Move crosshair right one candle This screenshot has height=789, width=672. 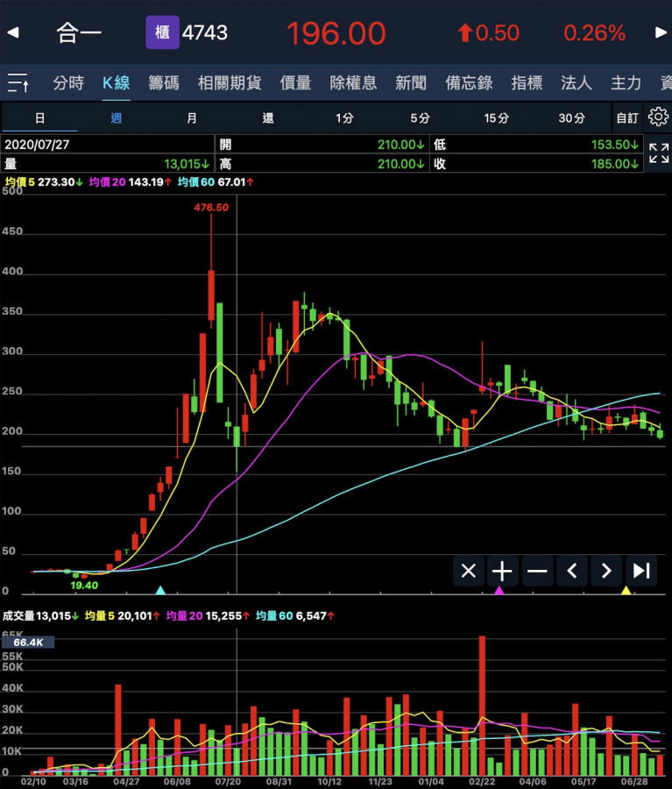point(606,572)
